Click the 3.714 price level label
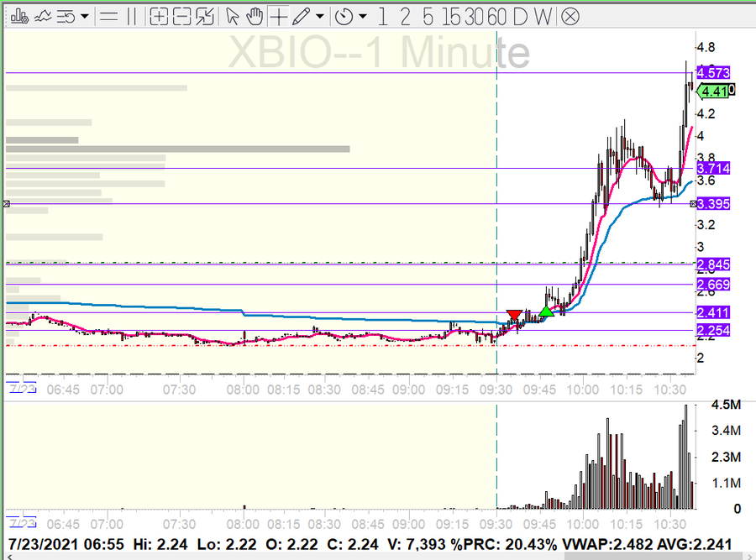Screen dimensions: 756x560 click(713, 168)
